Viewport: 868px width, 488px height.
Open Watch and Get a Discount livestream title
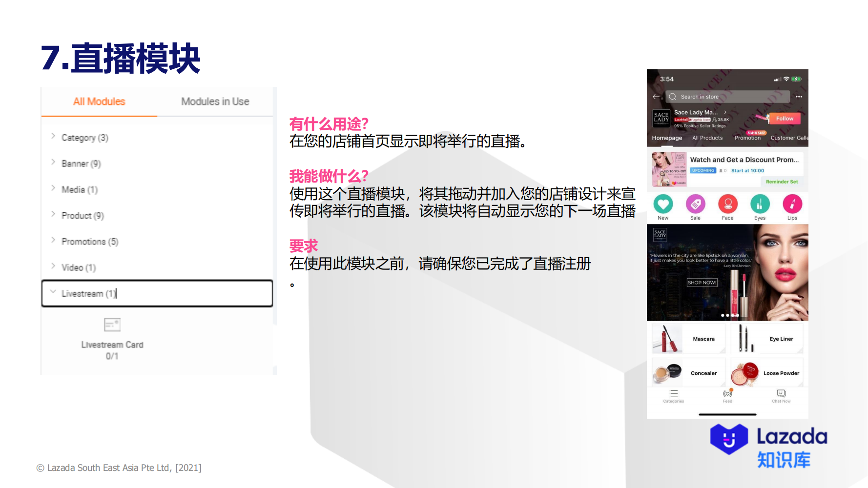coord(744,160)
